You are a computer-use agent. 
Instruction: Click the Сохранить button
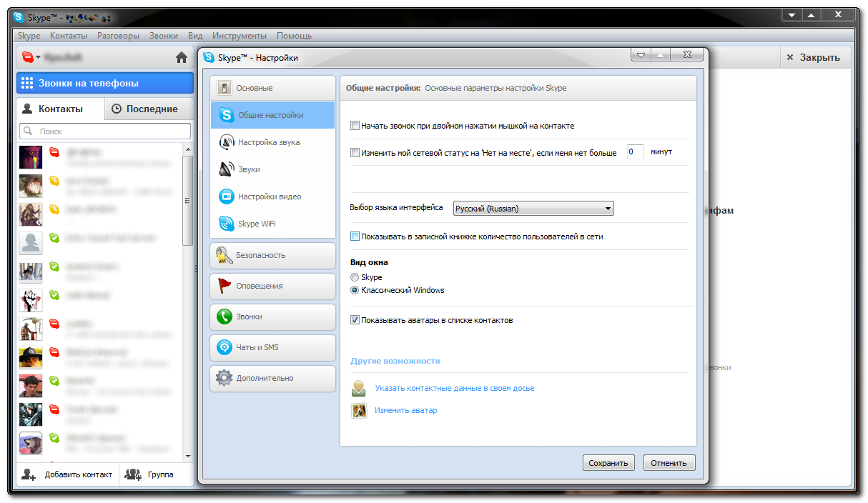pos(608,463)
